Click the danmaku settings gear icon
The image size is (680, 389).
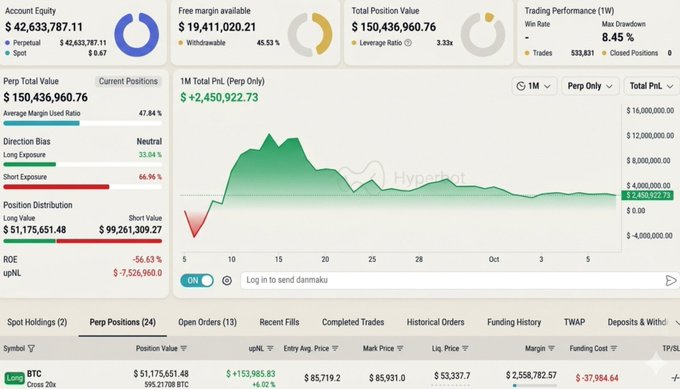[227, 281]
